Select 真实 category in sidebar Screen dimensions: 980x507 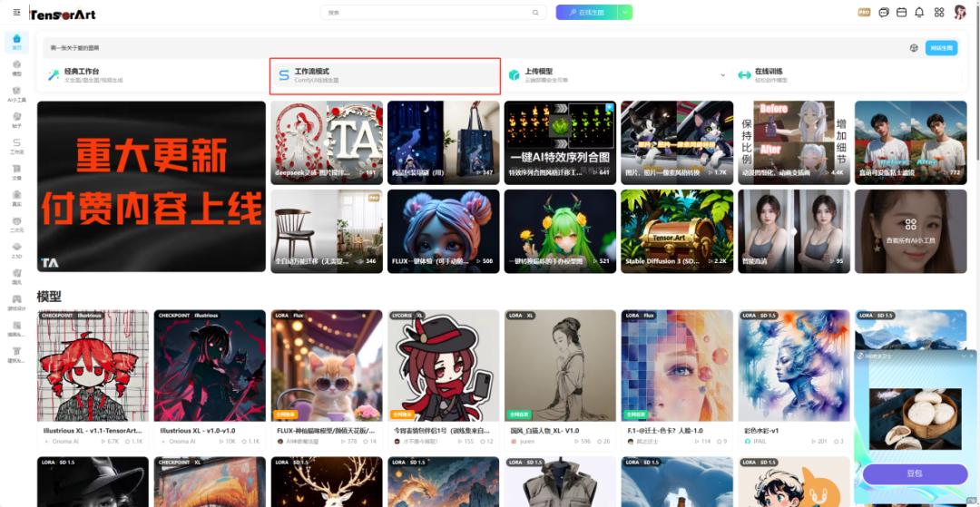17,199
